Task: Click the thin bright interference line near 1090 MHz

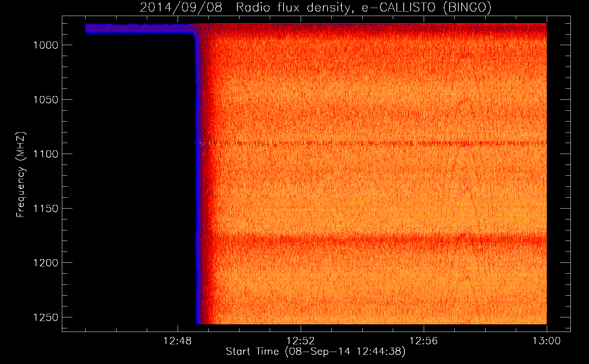Action: pyautogui.click(x=371, y=143)
